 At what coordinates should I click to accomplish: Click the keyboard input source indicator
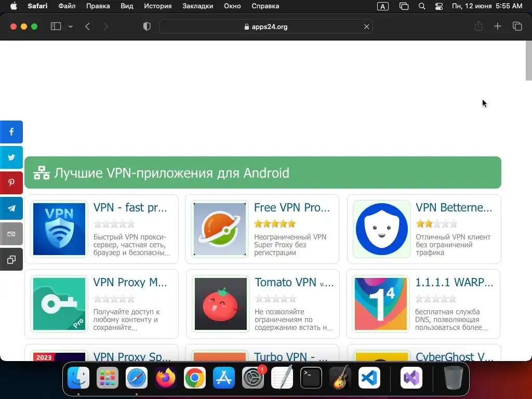coord(383,6)
